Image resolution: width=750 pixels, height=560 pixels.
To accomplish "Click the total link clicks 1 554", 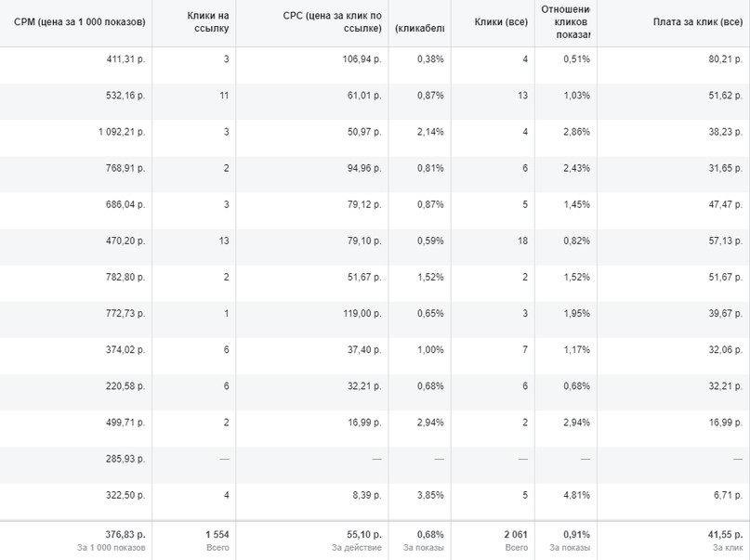I will (x=217, y=534).
